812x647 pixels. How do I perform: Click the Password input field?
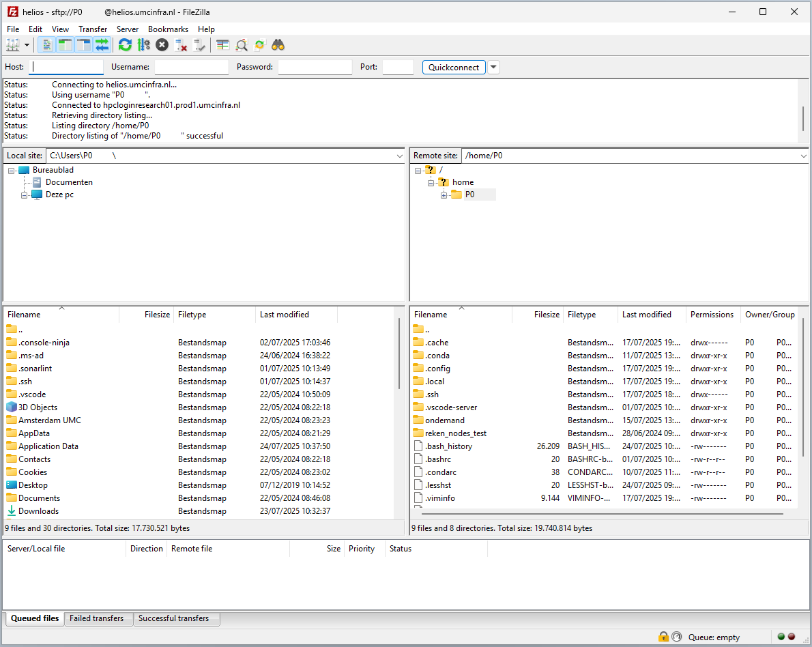315,68
